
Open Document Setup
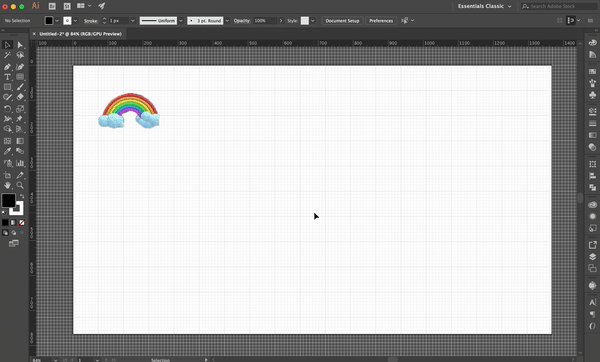coord(342,21)
